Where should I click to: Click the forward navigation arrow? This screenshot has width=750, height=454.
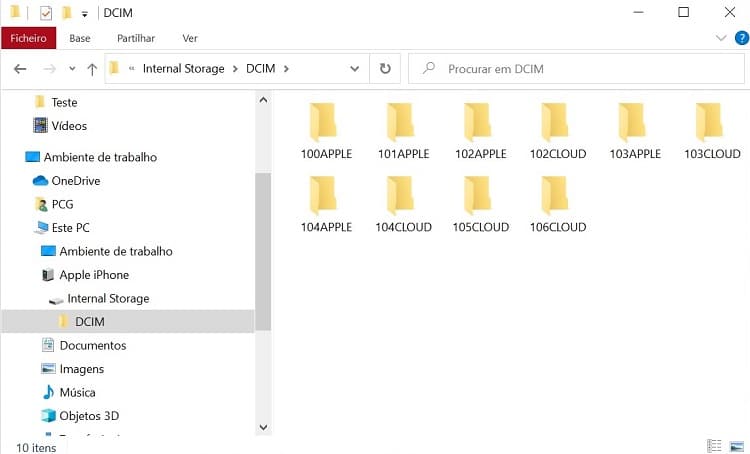pyautogui.click(x=49, y=69)
